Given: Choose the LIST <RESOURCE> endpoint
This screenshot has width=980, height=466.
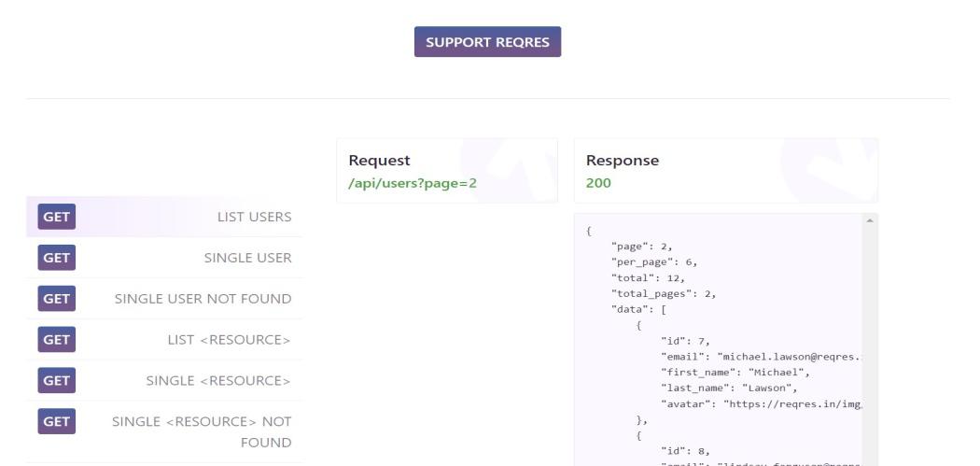Looking at the screenshot, I should (229, 340).
